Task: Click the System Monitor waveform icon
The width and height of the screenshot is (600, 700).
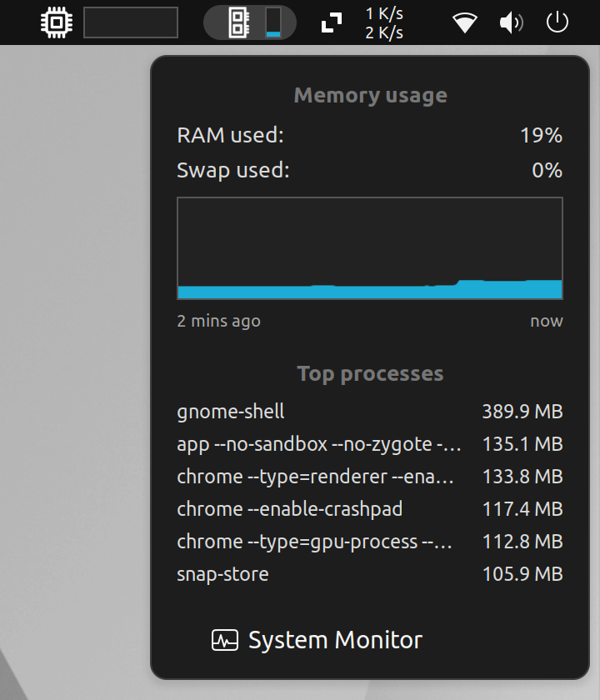Action: 224,641
